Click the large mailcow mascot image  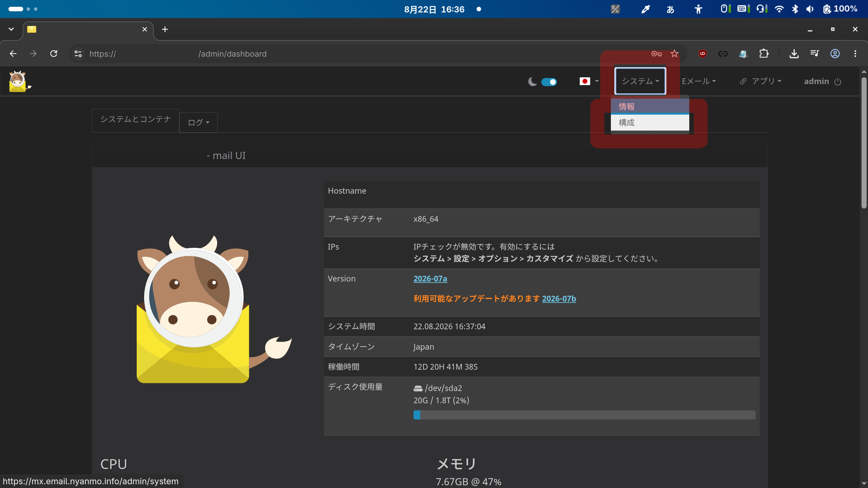pos(214,309)
